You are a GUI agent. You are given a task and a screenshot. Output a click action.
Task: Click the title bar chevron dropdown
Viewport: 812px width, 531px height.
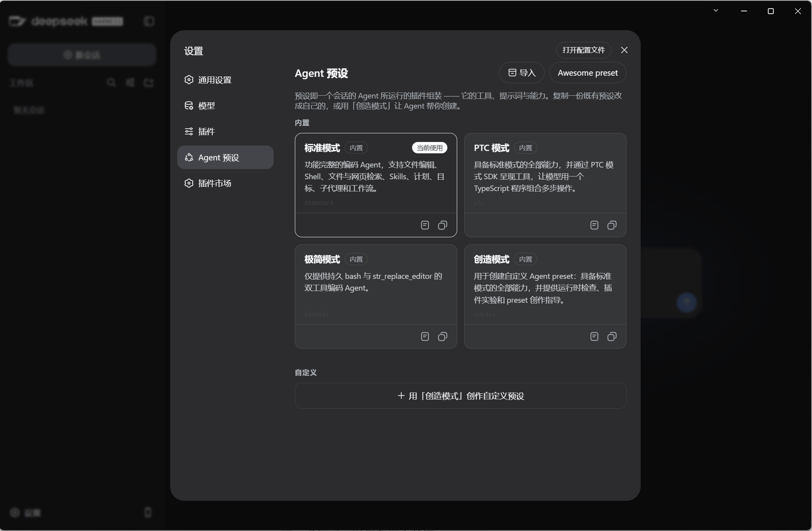716,11
